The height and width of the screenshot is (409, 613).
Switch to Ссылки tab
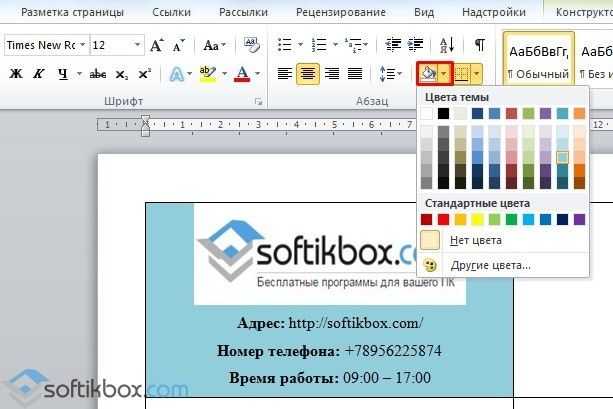click(x=172, y=12)
